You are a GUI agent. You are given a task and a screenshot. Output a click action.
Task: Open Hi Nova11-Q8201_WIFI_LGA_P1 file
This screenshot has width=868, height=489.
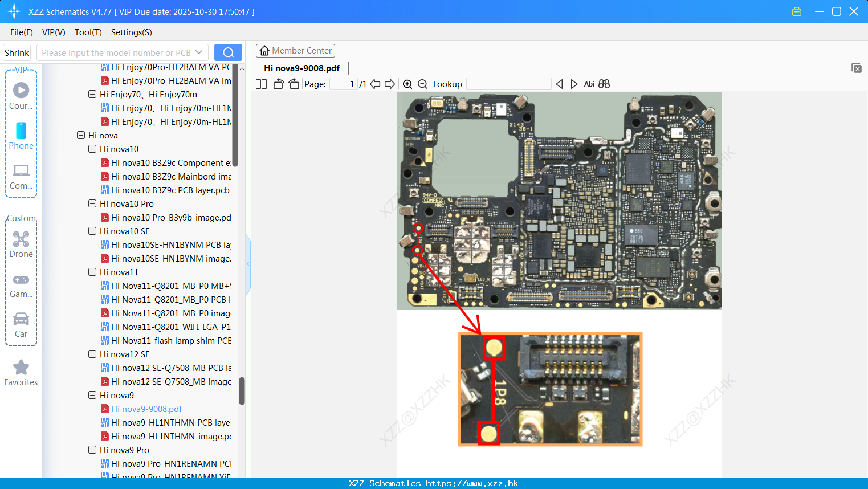166,327
